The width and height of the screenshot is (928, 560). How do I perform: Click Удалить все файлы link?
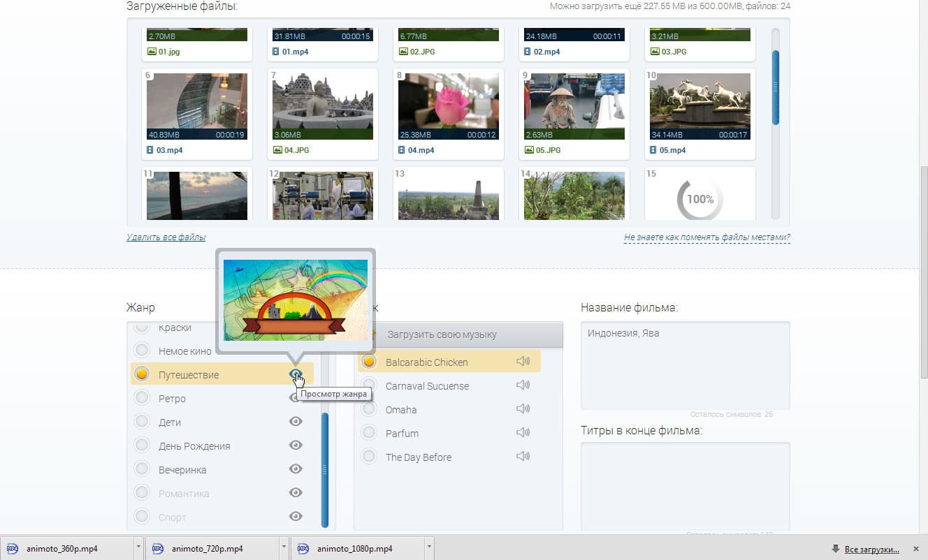166,237
